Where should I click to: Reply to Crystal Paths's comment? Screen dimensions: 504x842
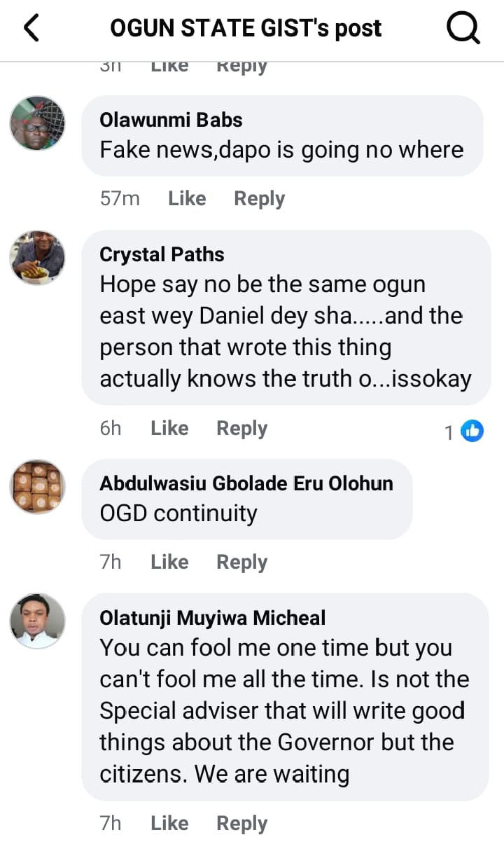(x=241, y=429)
